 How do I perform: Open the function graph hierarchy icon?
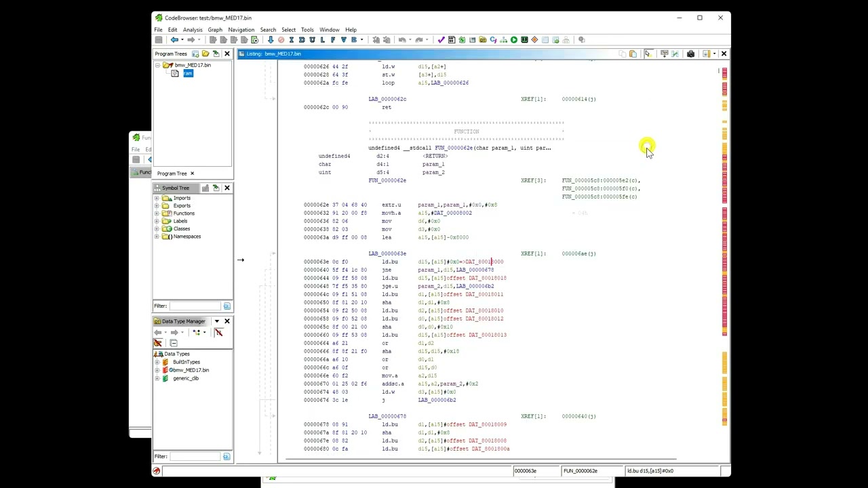(x=503, y=40)
